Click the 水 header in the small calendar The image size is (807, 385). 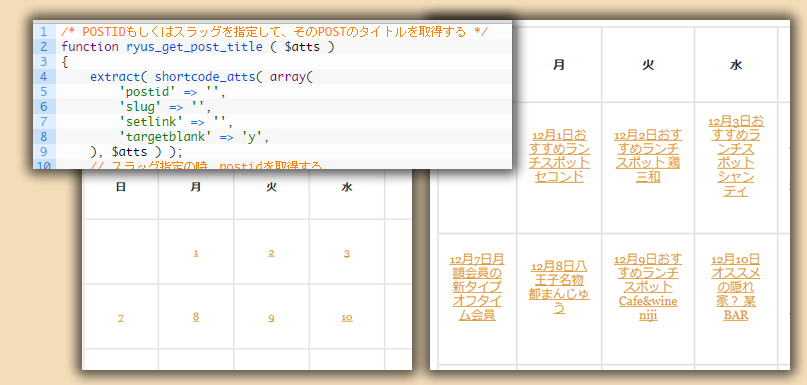click(347, 187)
